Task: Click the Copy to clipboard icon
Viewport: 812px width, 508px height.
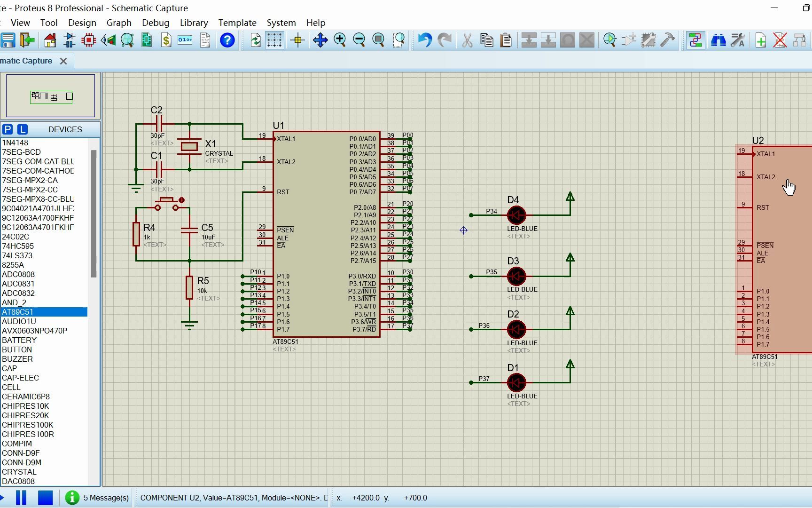Action: coord(487,40)
